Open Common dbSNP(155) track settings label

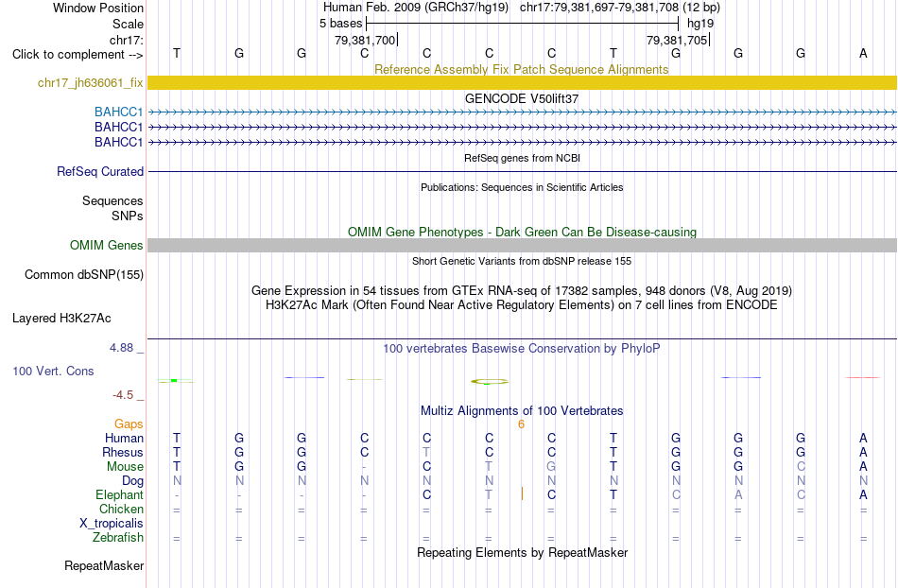(x=83, y=274)
